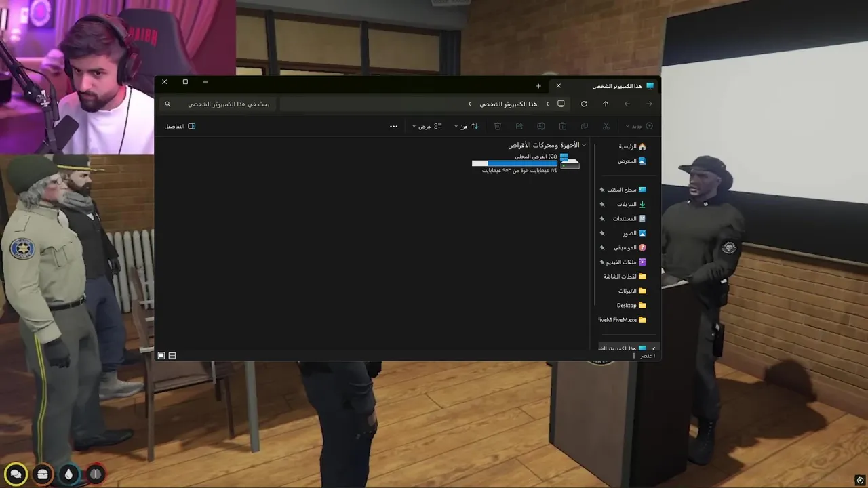Click the forward navigation arrow
The image size is (868, 488).
tap(627, 104)
